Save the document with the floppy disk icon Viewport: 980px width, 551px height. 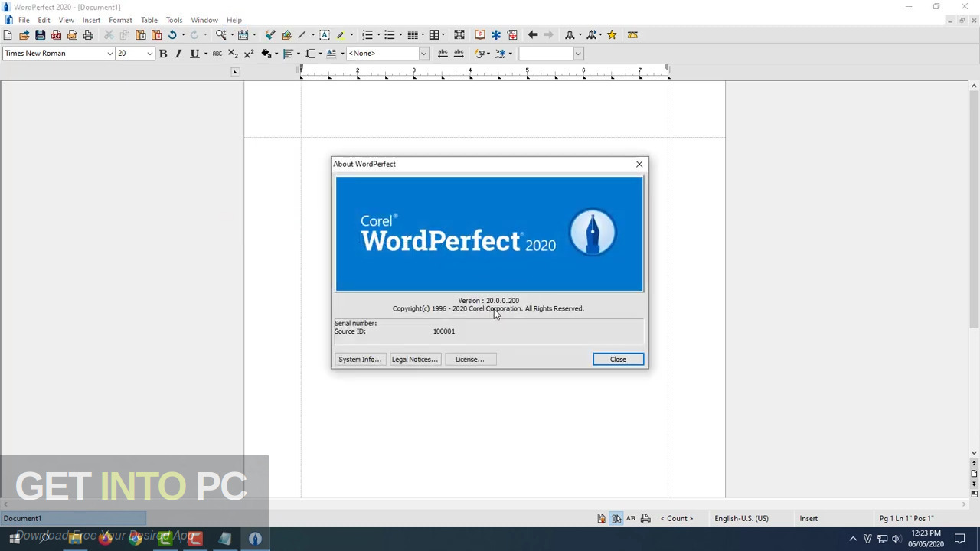coord(40,34)
